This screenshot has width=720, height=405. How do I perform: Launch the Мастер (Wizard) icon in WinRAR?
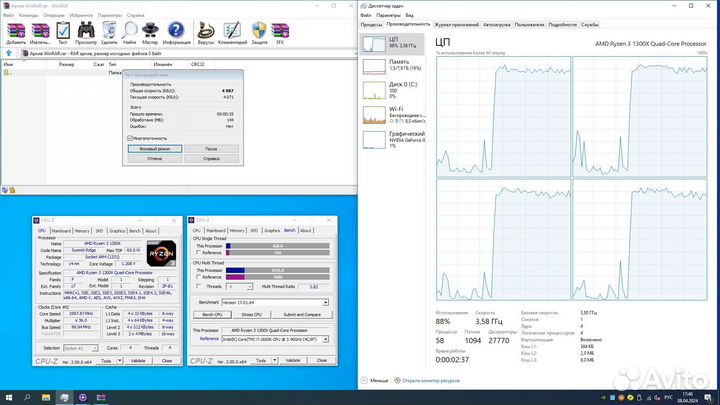(150, 31)
